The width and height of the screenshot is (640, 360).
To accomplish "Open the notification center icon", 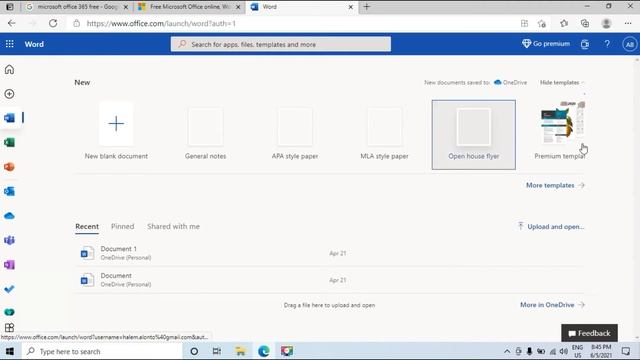I will tap(626, 351).
